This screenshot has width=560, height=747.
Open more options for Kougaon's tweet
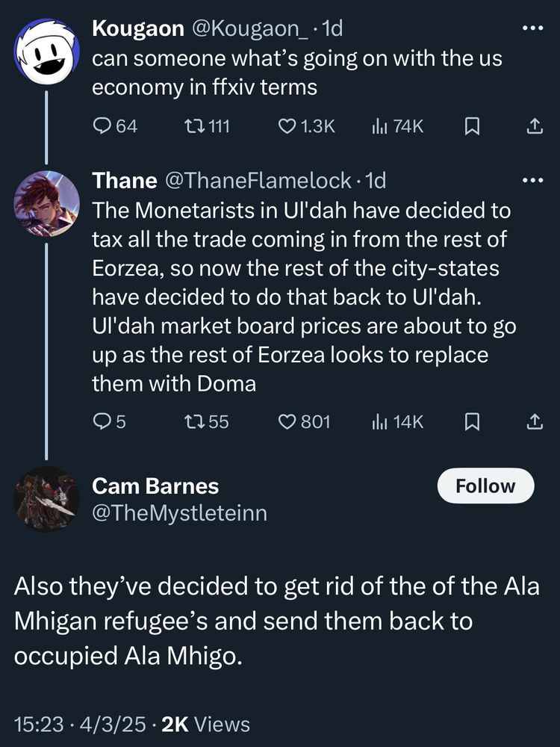[533, 29]
